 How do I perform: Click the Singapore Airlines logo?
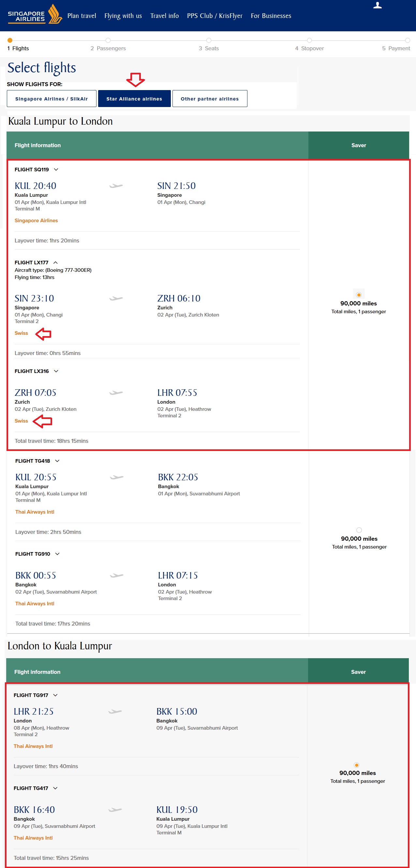click(35, 15)
